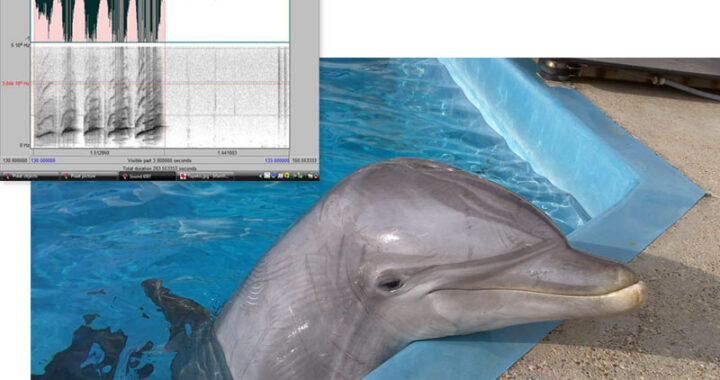The image size is (720, 380).
Task: Open the jpg image taskbar button with red icon
Action: point(206,176)
